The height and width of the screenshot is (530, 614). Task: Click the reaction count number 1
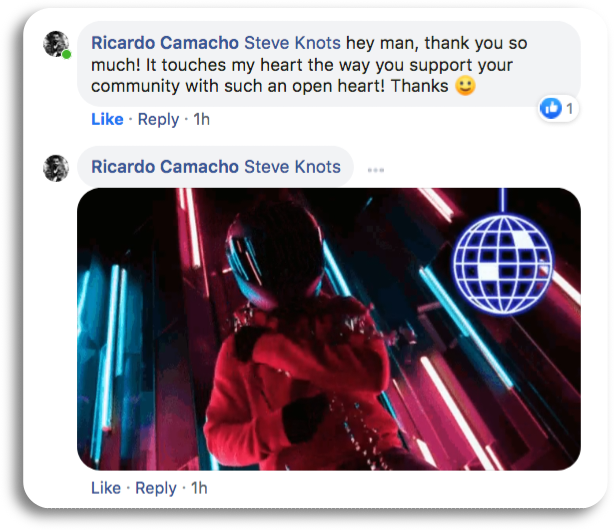click(569, 109)
